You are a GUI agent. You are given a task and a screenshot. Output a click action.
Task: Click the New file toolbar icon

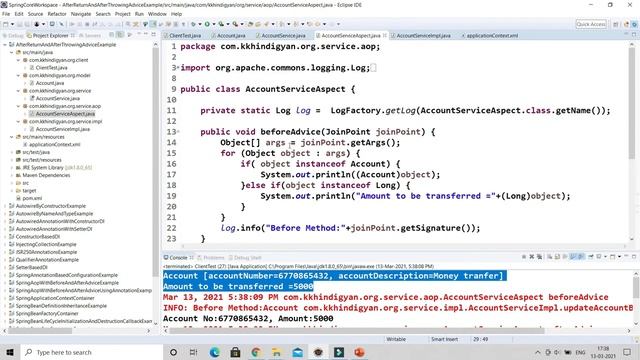pos(5,24)
